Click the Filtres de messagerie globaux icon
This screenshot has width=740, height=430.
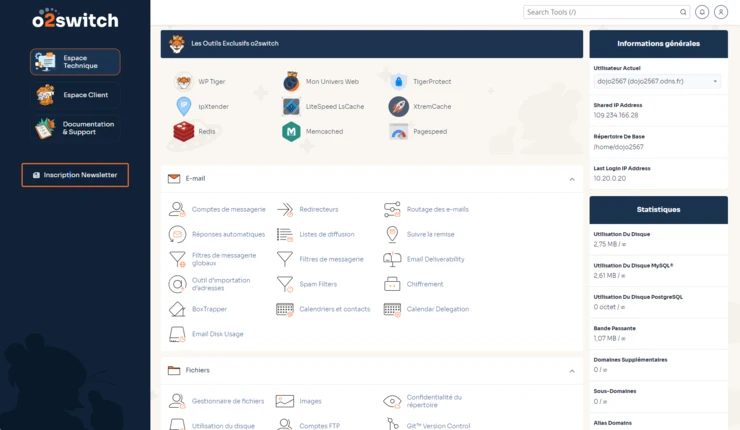click(177, 259)
